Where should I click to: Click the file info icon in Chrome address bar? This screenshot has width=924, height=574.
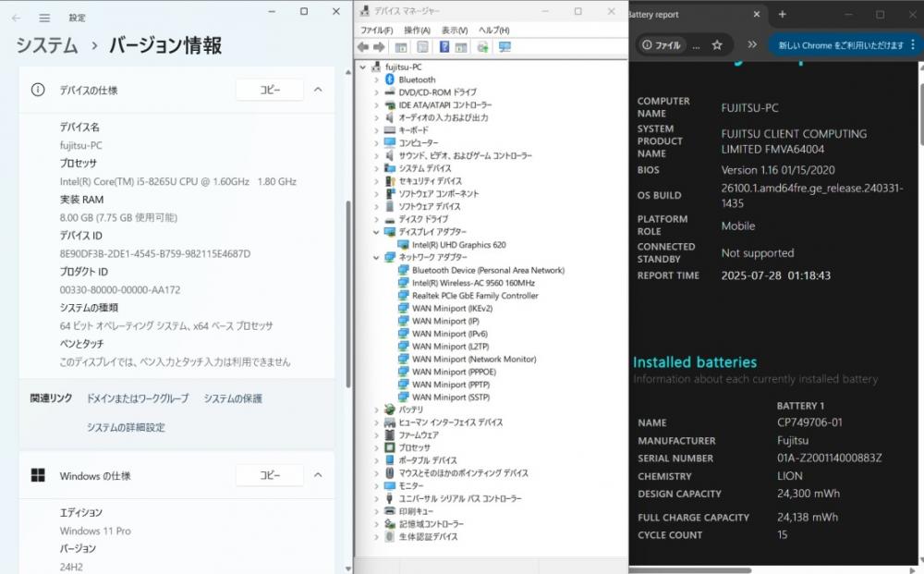pyautogui.click(x=647, y=44)
